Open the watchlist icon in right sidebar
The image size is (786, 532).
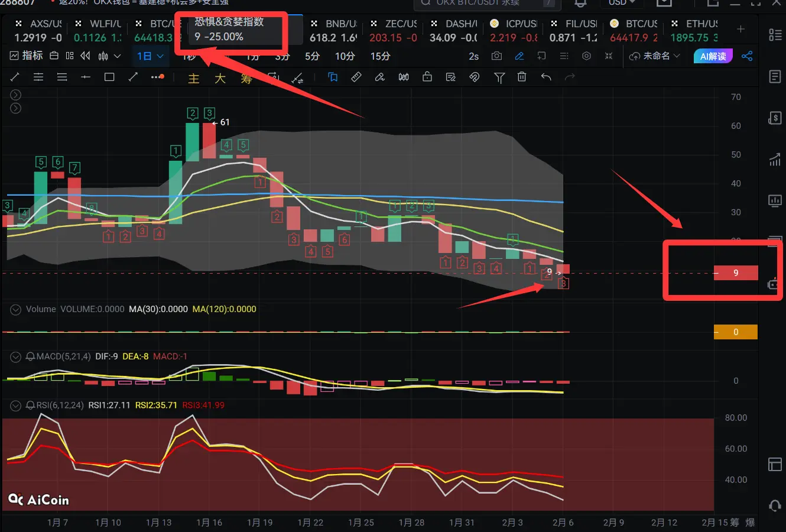(x=775, y=34)
